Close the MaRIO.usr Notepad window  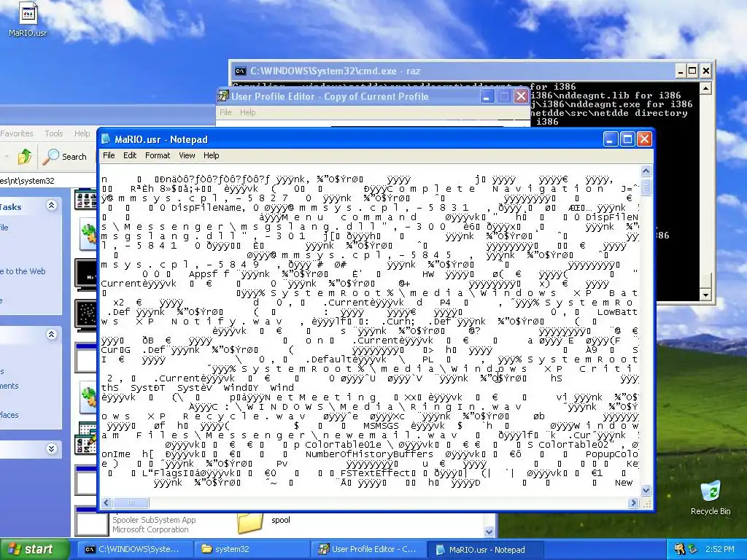644,139
